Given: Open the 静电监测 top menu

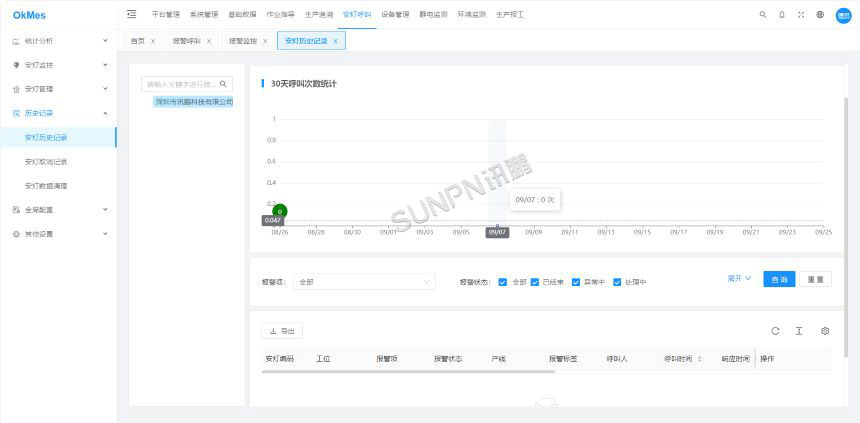Looking at the screenshot, I should 433,15.
